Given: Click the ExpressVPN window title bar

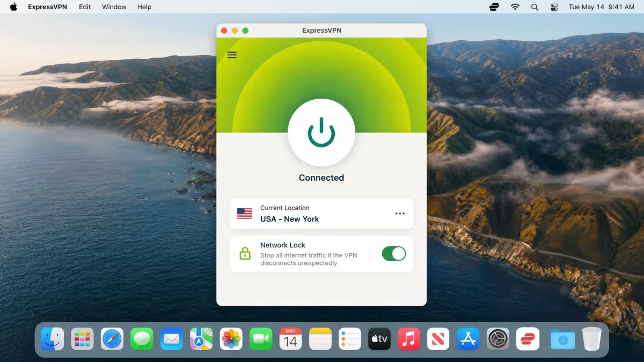Looking at the screenshot, I should tap(321, 31).
